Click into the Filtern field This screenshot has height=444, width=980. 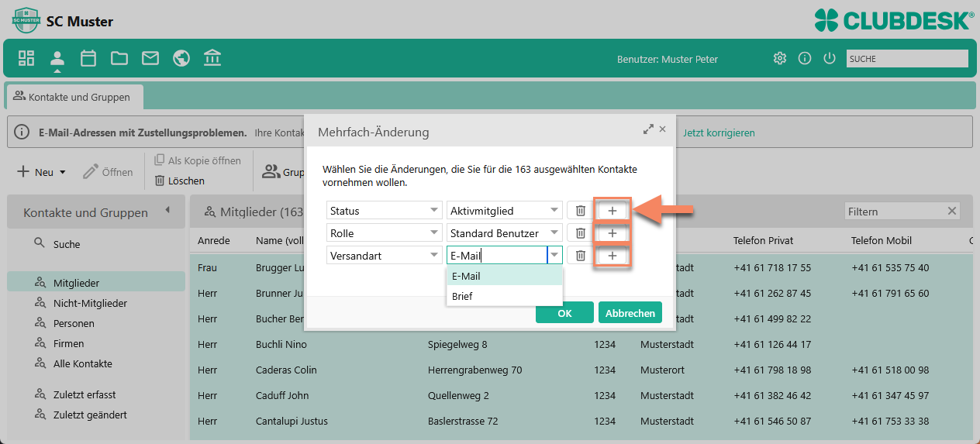point(895,211)
